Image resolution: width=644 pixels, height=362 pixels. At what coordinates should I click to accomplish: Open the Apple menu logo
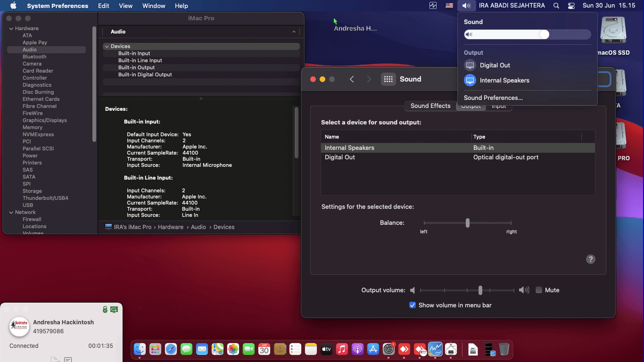tap(13, 6)
